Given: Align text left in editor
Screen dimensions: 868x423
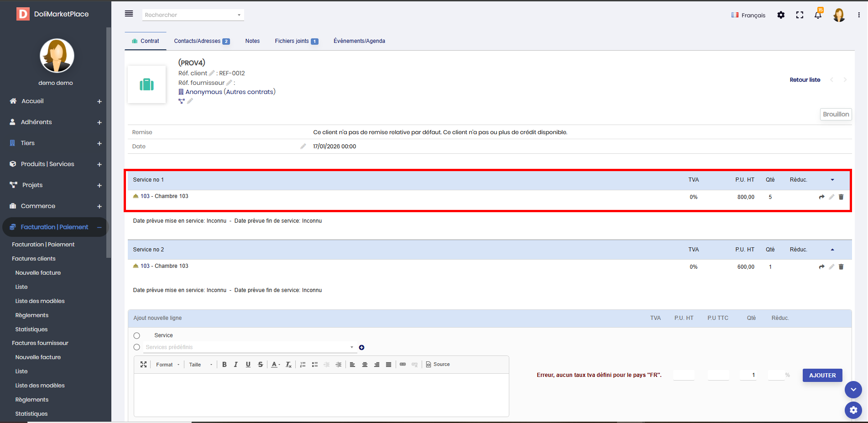Looking at the screenshot, I should point(352,365).
